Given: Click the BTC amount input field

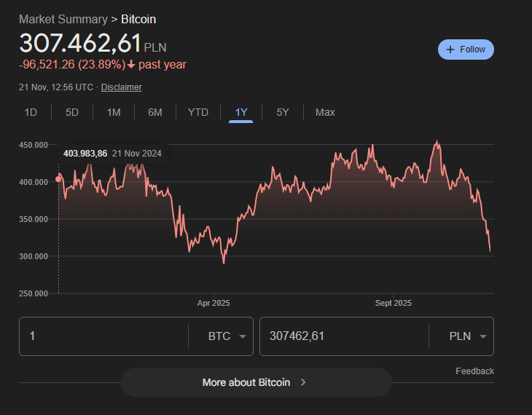Looking at the screenshot, I should [102, 336].
